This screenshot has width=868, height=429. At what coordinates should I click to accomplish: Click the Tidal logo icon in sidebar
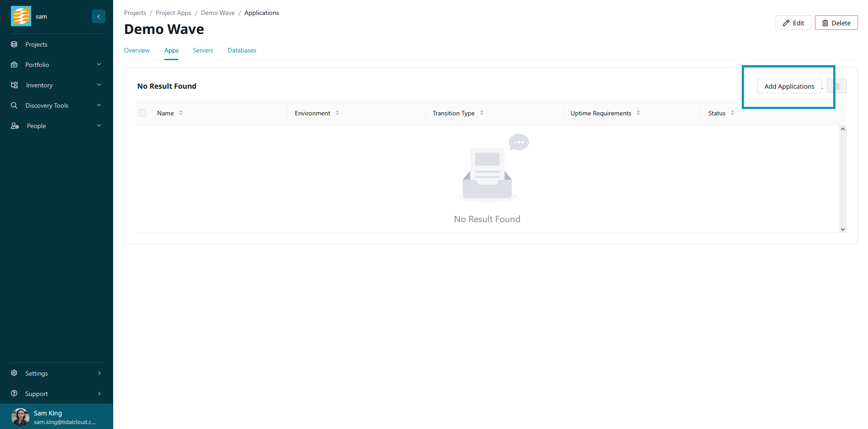pos(21,16)
